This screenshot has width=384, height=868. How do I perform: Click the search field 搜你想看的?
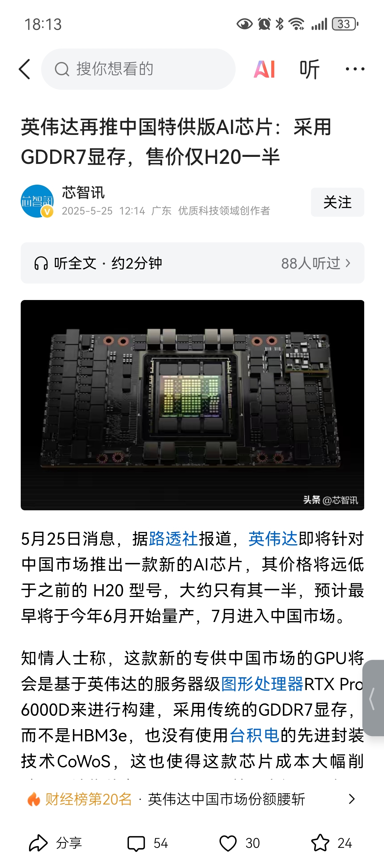138,69
